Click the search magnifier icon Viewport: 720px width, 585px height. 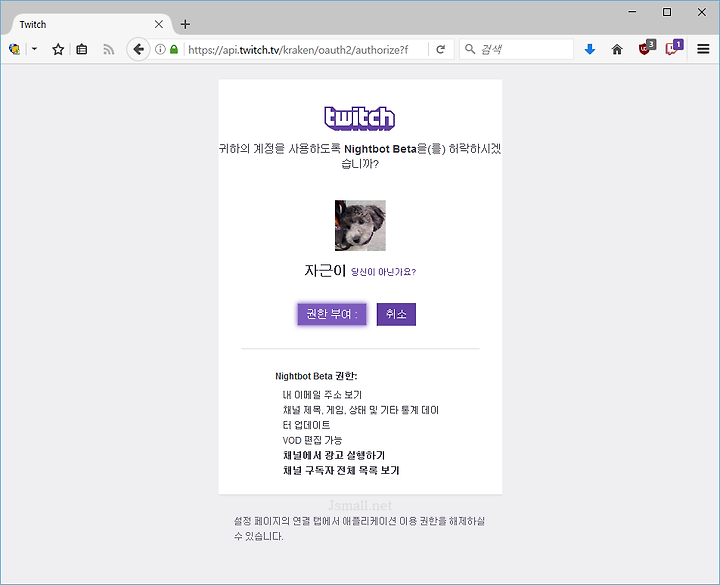coord(470,49)
